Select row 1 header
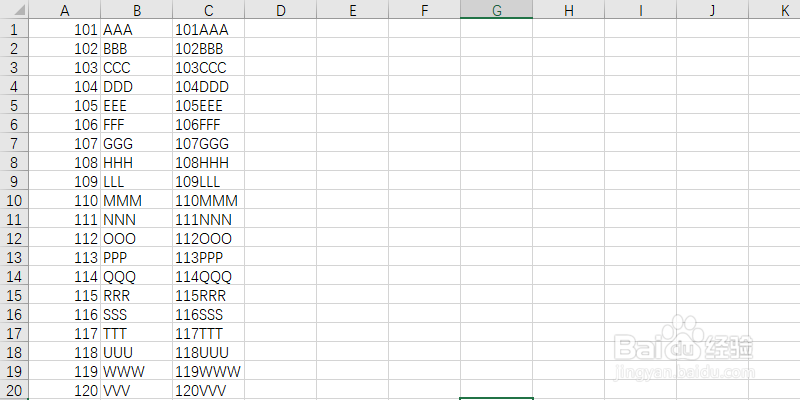This screenshot has width=800, height=400. [x=14, y=29]
